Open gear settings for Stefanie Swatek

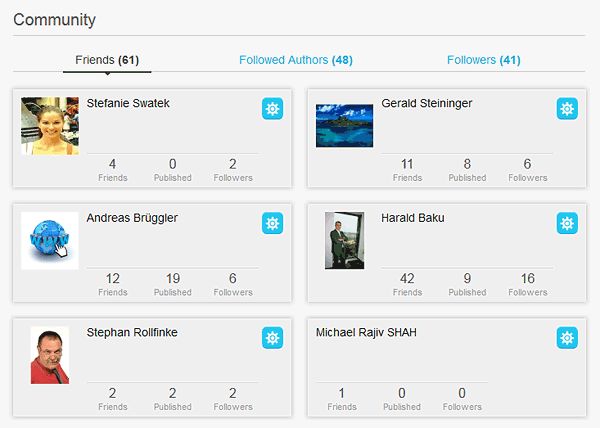pyautogui.click(x=272, y=109)
